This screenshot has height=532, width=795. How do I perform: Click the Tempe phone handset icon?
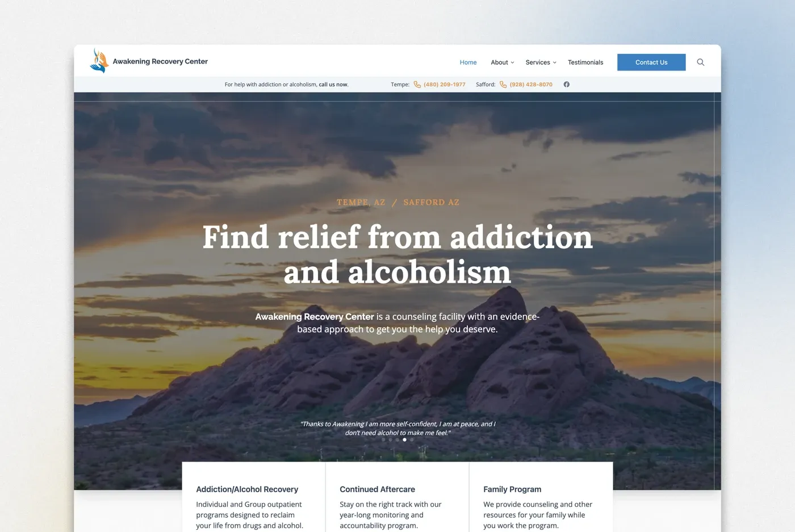(417, 85)
